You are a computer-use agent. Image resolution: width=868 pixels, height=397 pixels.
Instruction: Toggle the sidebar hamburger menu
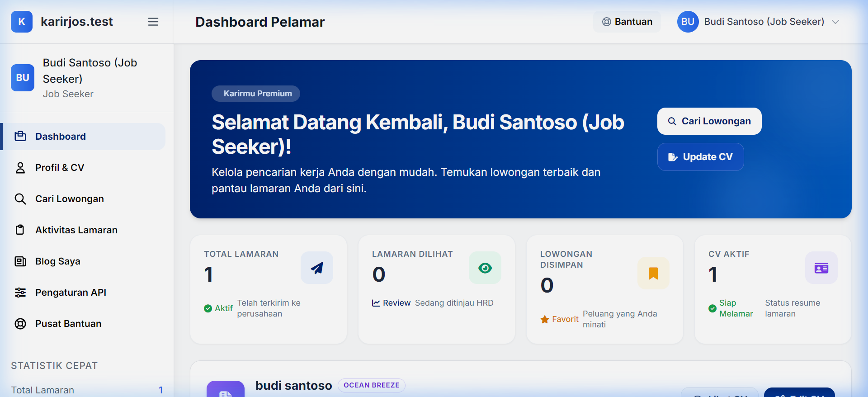point(153,22)
